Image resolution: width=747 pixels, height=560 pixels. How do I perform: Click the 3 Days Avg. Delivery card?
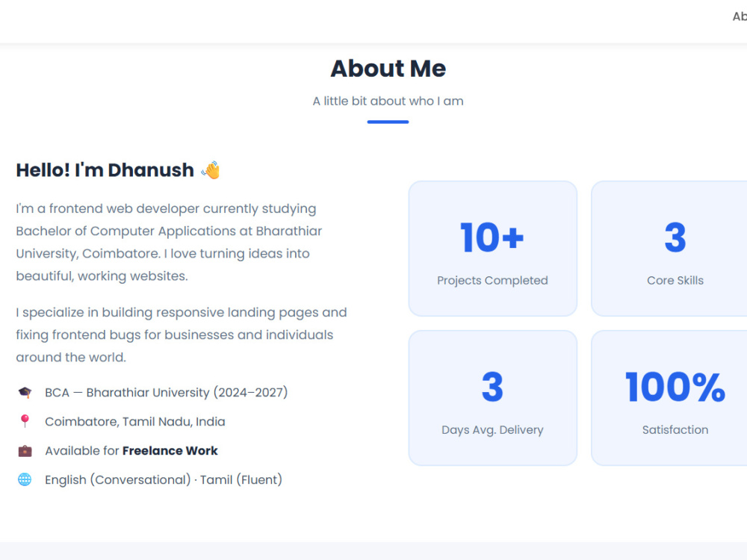492,398
